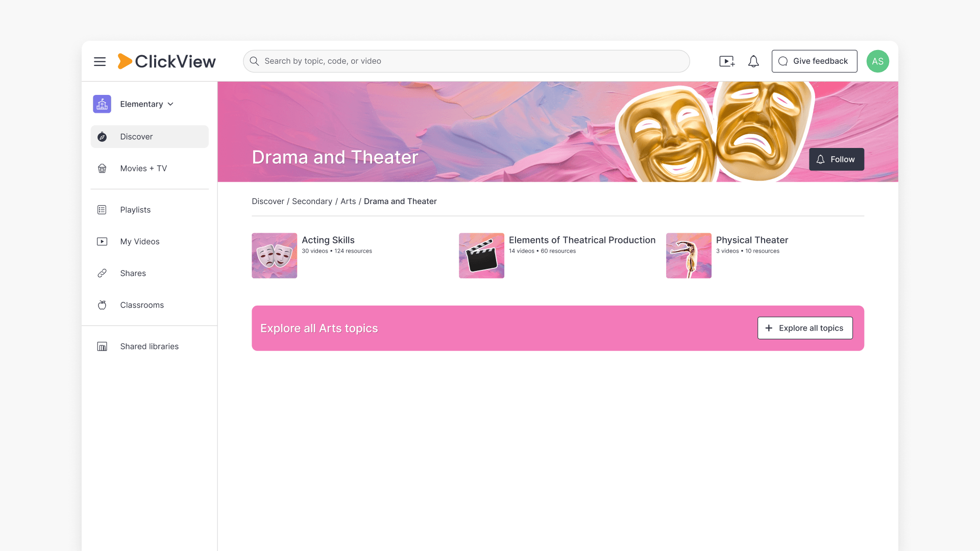
Task: Click the add video icon in header
Action: tap(727, 61)
